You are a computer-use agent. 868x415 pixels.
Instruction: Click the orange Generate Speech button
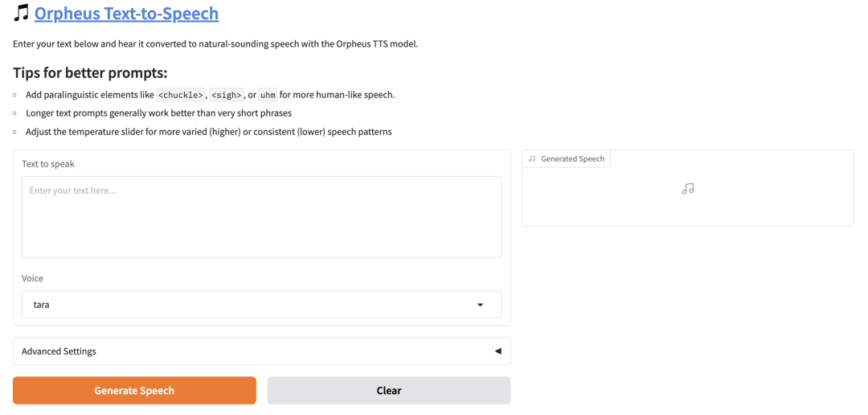click(x=134, y=391)
